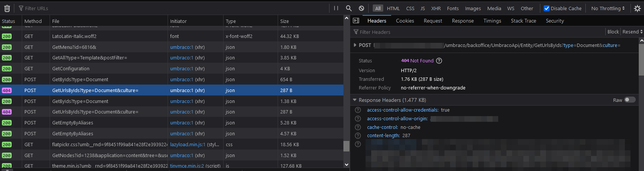Sort by Size column header
644x171 pixels.
tap(310, 21)
